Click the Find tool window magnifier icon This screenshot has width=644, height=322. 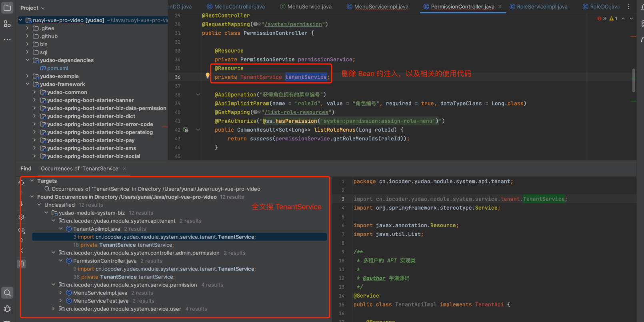(x=7, y=293)
